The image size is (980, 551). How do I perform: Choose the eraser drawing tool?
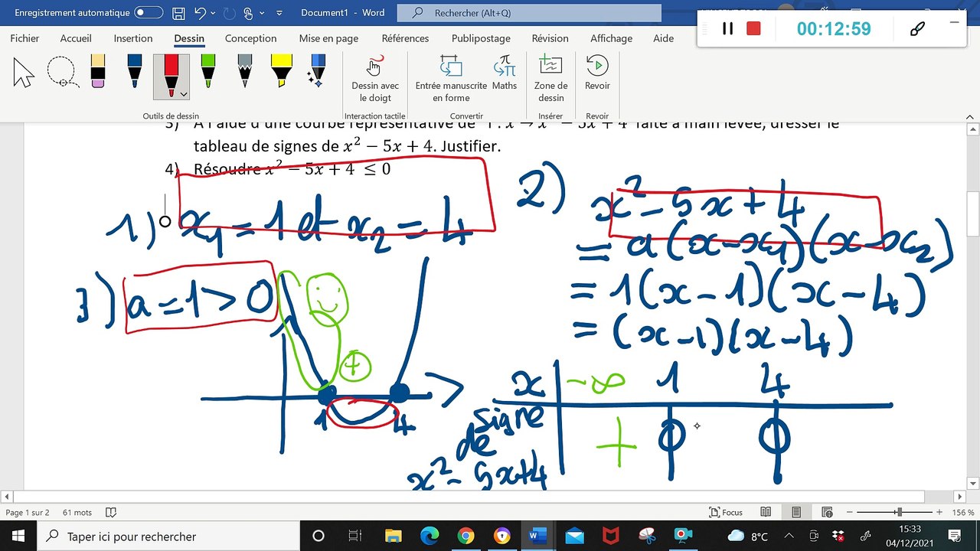[98, 71]
